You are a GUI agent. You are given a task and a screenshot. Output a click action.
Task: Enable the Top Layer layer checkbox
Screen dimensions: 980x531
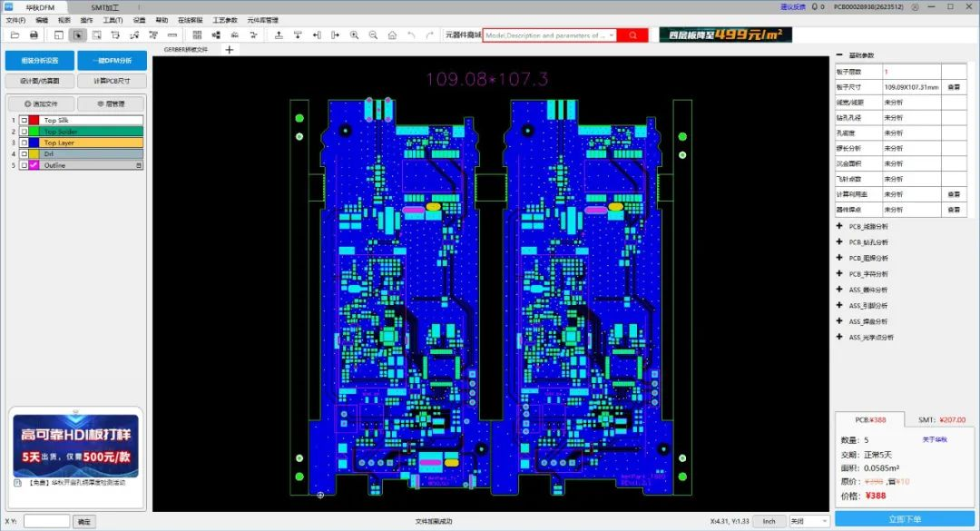tap(24, 143)
